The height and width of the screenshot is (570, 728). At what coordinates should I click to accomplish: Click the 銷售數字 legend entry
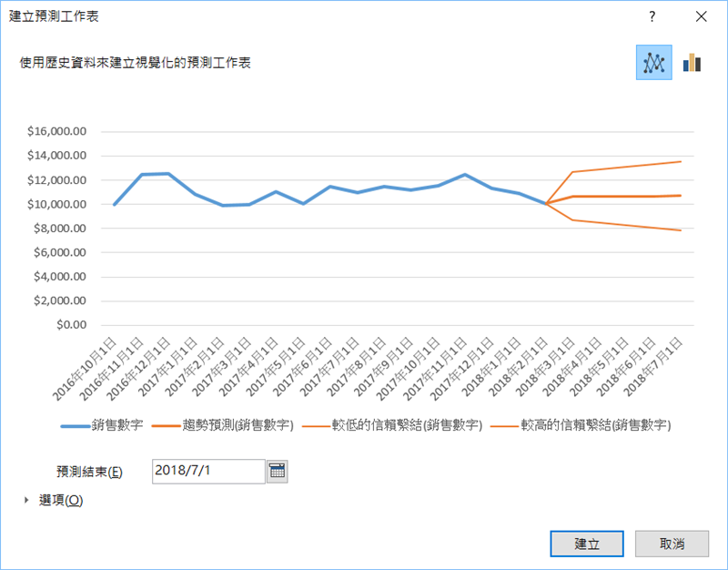[x=102, y=425]
